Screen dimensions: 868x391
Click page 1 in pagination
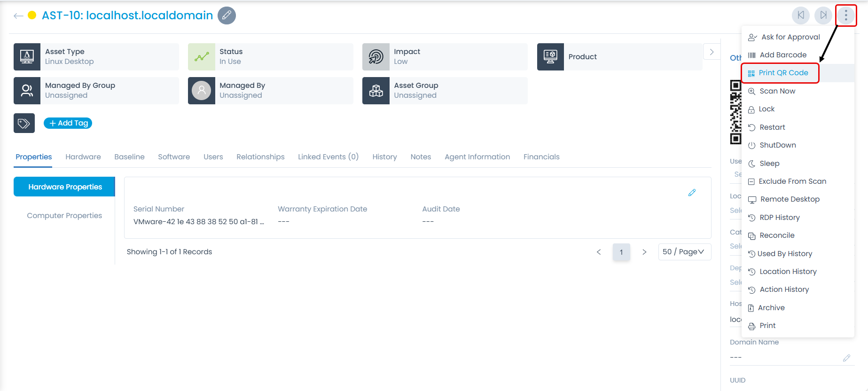[621, 252]
